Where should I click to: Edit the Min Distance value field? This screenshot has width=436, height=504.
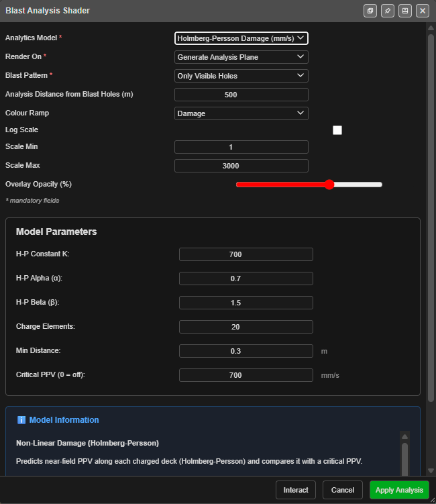[246, 351]
